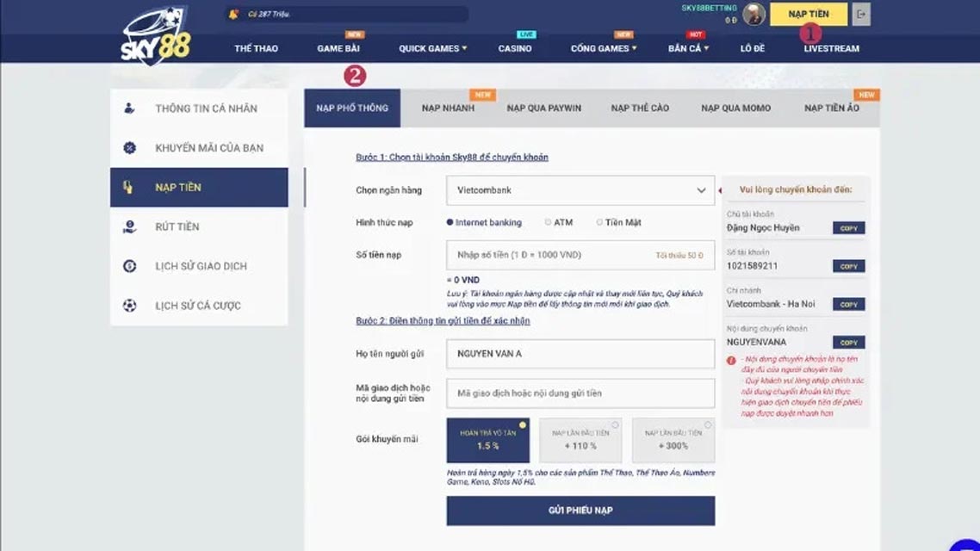This screenshot has height=551, width=980.
Task: Click the Khuyến Mãi Của Bạn badge icon
Action: coord(129,147)
